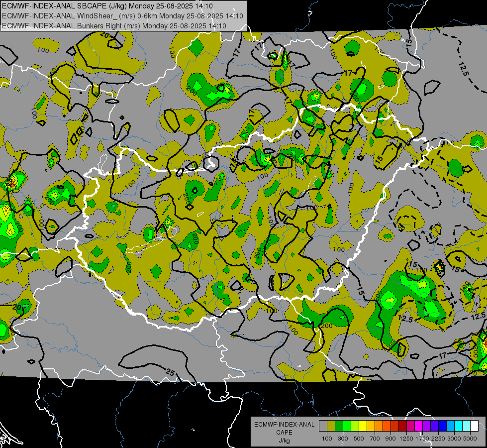The width and height of the screenshot is (487, 448).
Task: Select the gray swatch in CAPE legend
Action: [x=323, y=426]
